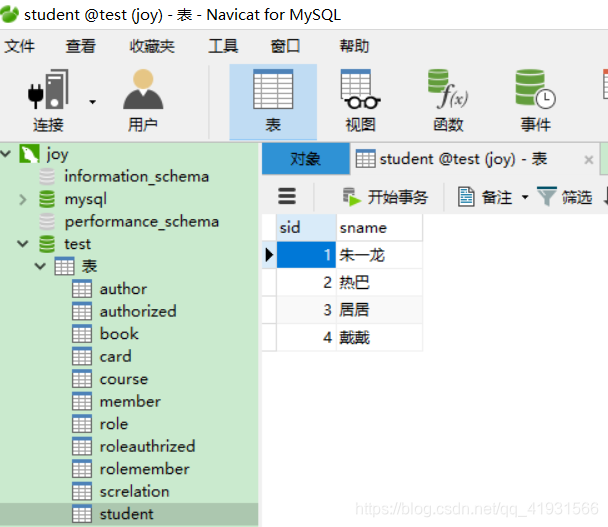This screenshot has height=527, width=608.
Task: Open the User (用户) toolbar icon
Action: (x=143, y=101)
